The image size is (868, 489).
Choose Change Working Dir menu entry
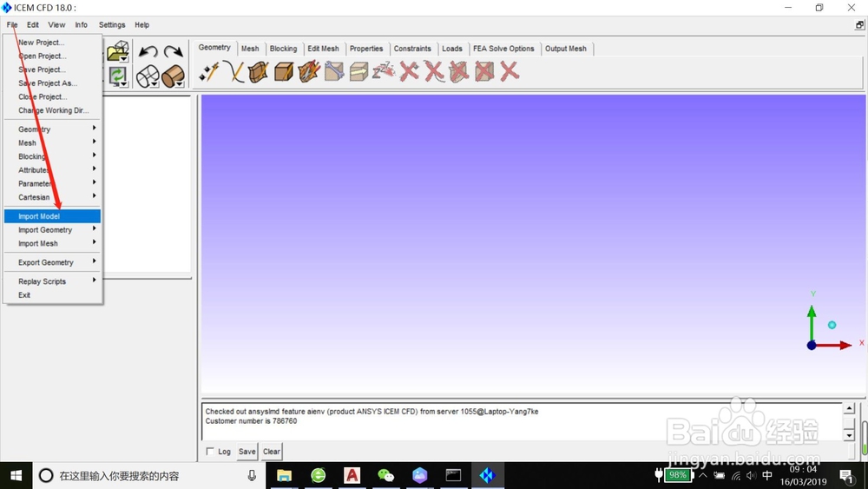[x=53, y=110]
